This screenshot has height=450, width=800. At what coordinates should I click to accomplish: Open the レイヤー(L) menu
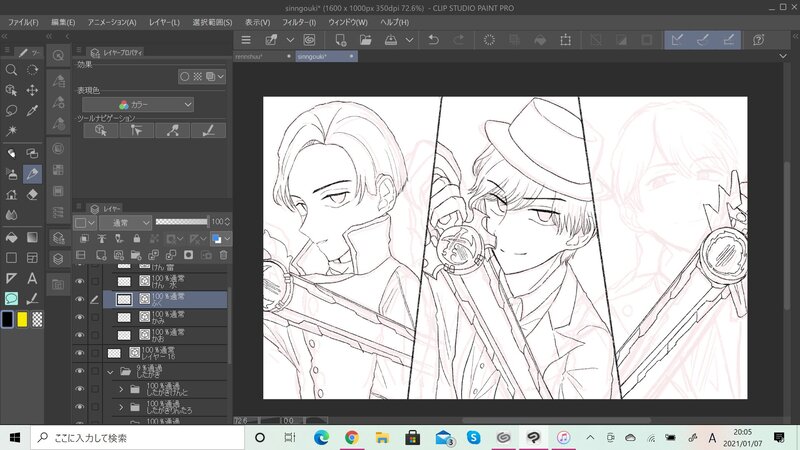[164, 22]
